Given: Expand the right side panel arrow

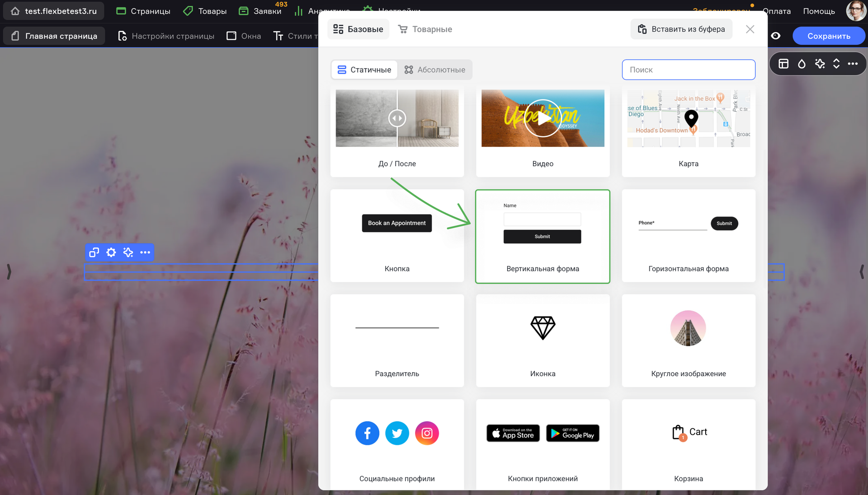Looking at the screenshot, I should (862, 272).
